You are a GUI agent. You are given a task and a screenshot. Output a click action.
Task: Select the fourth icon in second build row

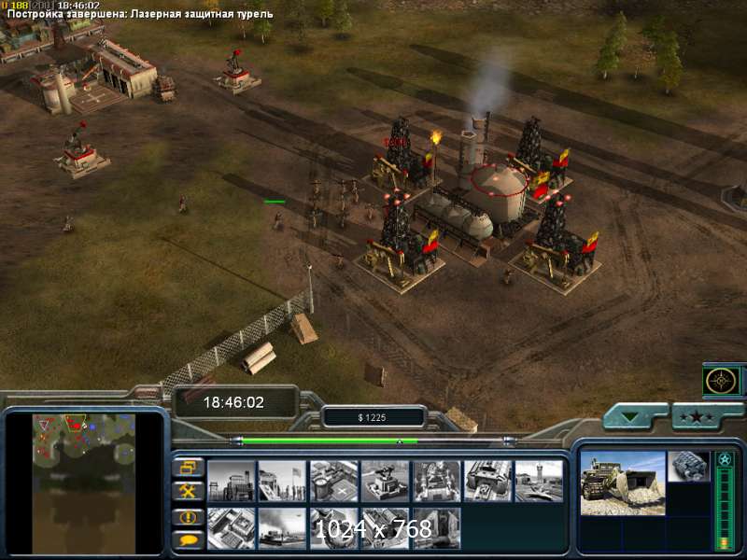point(385,528)
